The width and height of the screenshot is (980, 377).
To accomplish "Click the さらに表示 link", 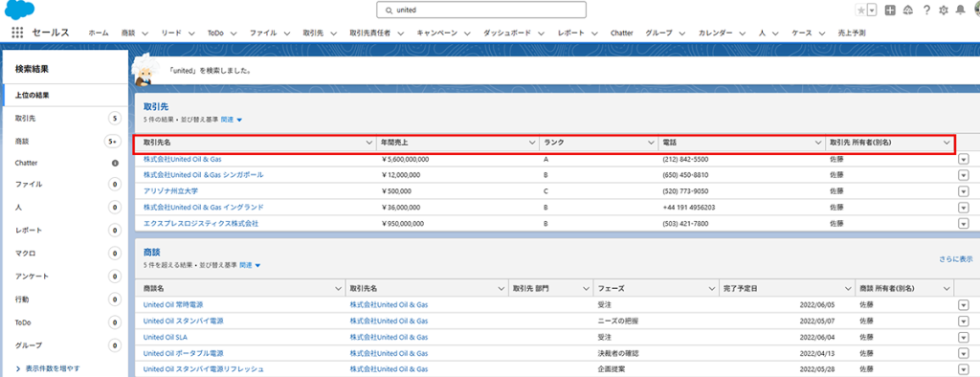I will click(x=955, y=258).
